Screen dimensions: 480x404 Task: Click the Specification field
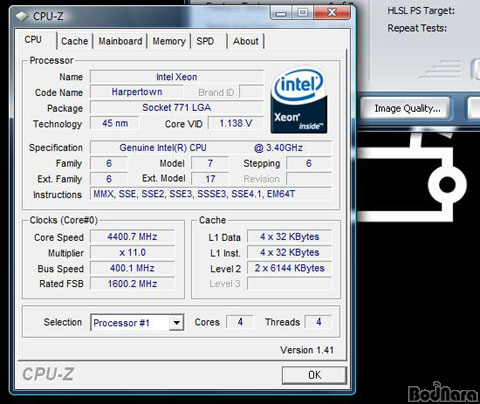pyautogui.click(x=211, y=147)
